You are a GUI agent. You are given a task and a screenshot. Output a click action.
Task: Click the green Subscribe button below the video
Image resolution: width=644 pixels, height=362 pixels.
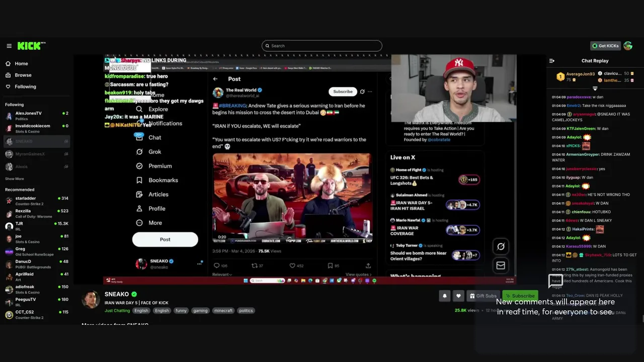520,296
